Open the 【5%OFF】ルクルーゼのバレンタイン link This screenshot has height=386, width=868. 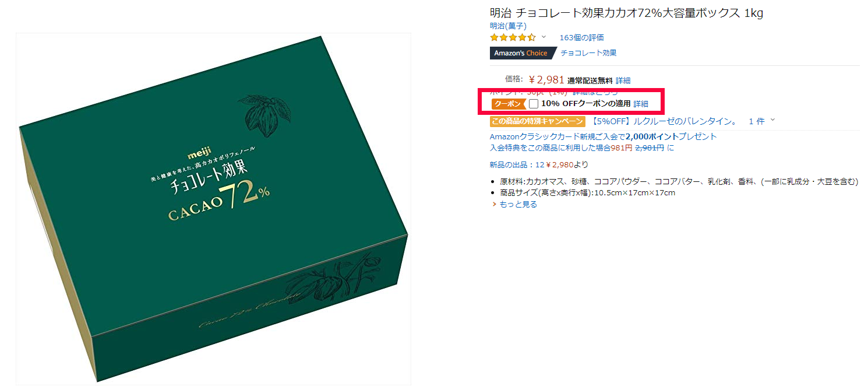664,121
